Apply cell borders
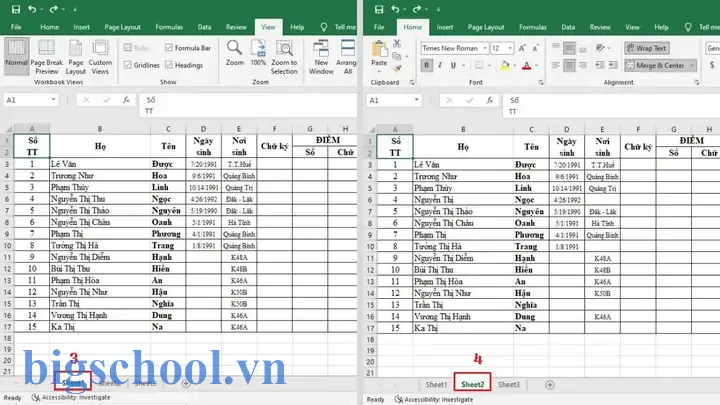 point(479,65)
